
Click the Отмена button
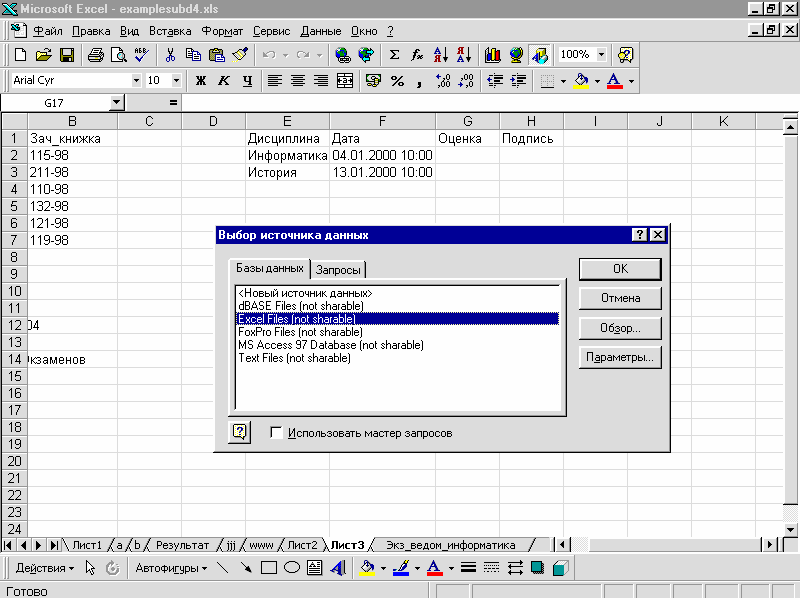[x=620, y=298]
